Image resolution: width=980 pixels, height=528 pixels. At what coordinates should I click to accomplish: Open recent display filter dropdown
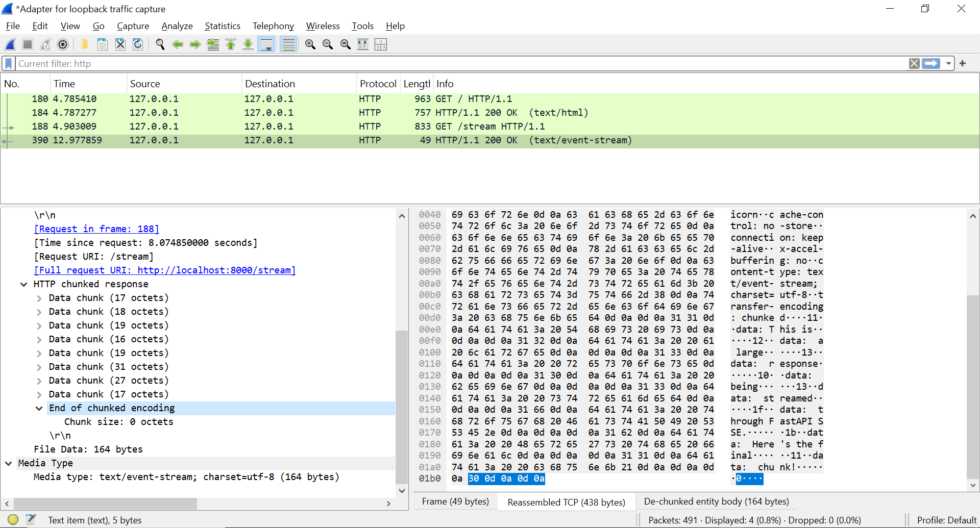click(948, 64)
